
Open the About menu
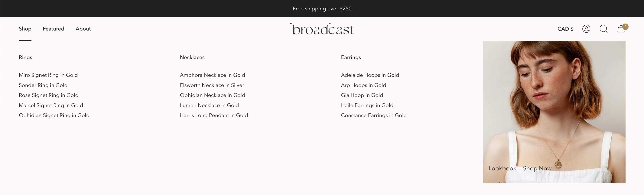[83, 29]
